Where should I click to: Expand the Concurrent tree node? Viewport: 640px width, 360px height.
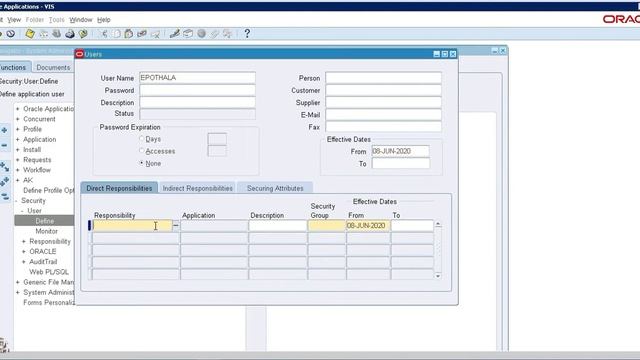(18, 119)
